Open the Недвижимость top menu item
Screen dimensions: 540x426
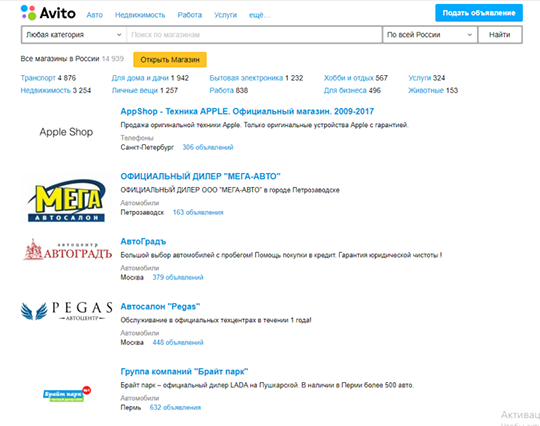[140, 15]
